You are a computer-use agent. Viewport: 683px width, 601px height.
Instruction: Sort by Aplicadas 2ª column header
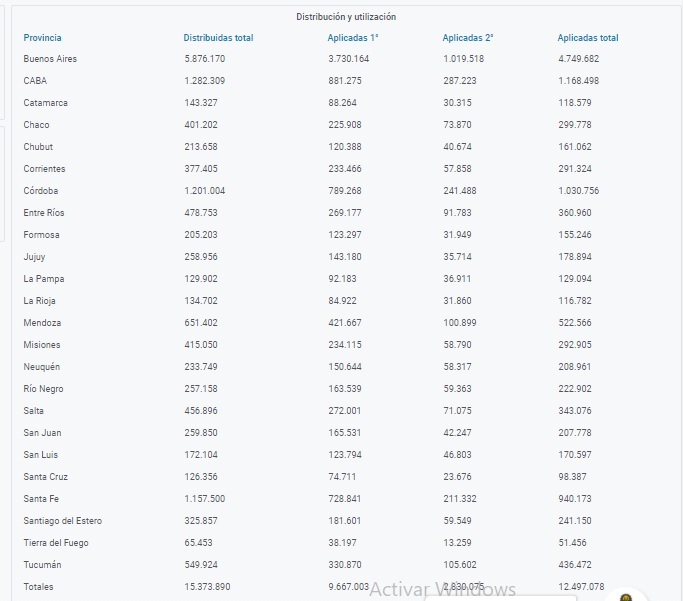(468, 38)
